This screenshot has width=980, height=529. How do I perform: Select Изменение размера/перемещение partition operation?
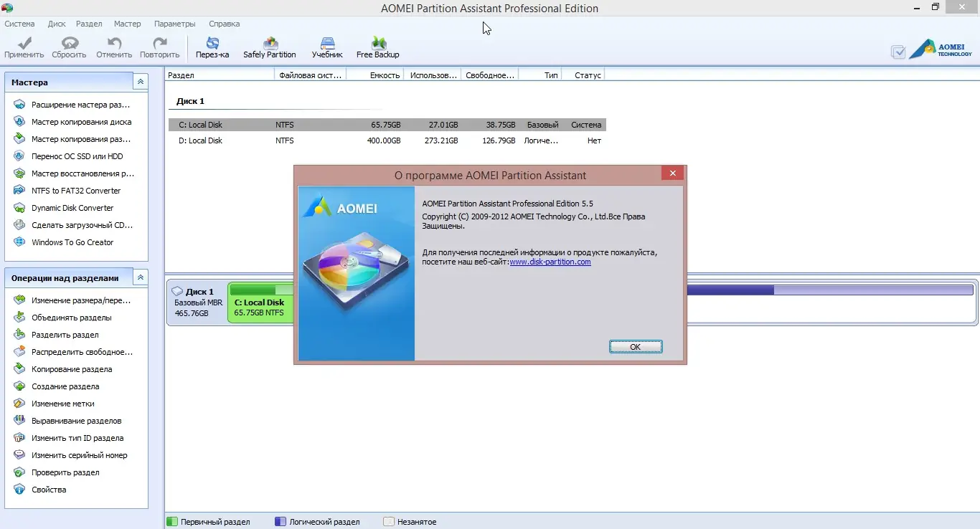[72, 300]
